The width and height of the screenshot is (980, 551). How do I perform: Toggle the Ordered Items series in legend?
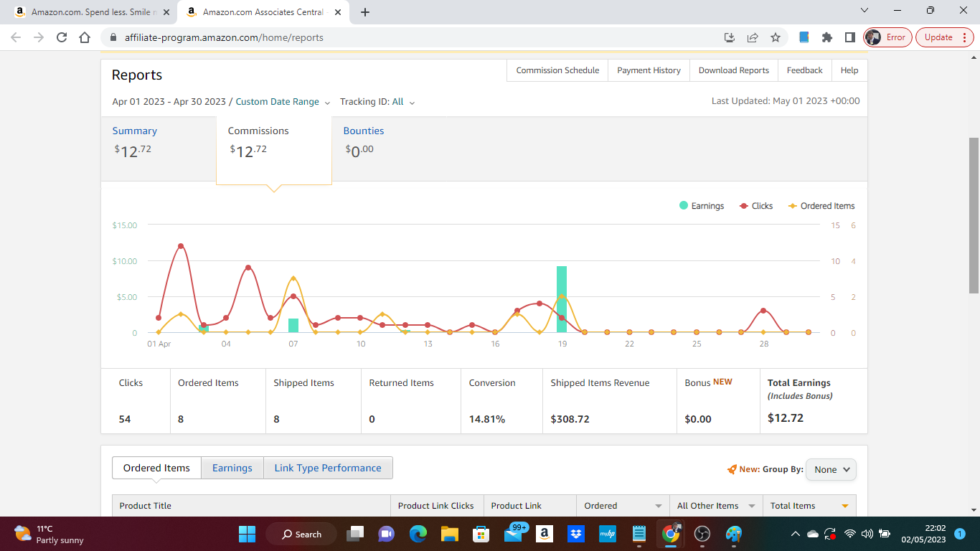(x=821, y=206)
